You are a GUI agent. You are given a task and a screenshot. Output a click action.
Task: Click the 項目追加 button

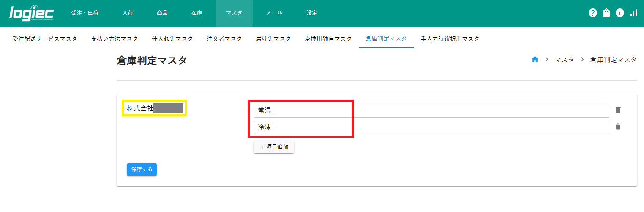(274, 147)
